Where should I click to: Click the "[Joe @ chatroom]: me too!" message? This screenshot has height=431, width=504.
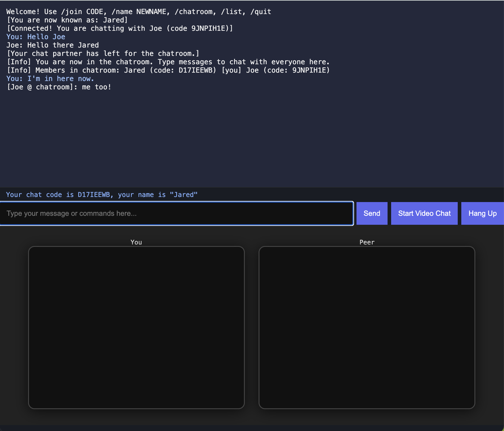coord(59,87)
